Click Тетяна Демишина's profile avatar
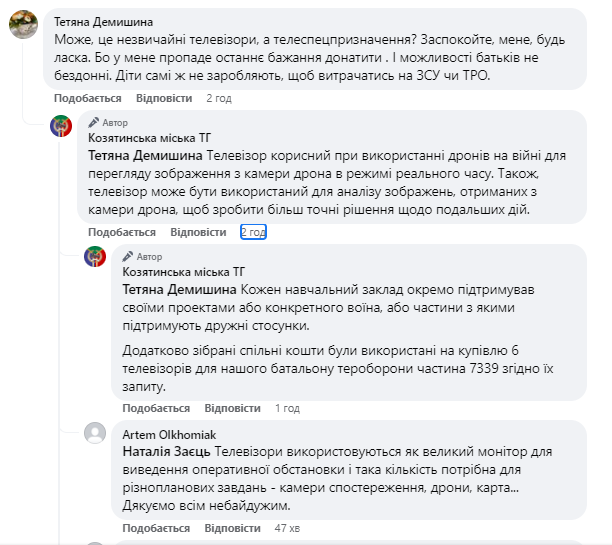The width and height of the screenshot is (612, 545). pos(24,25)
